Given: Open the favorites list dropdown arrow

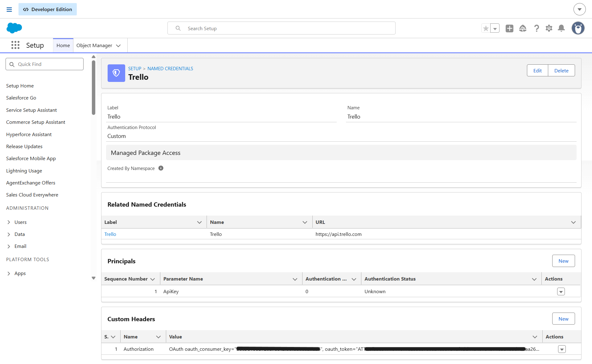Looking at the screenshot, I should (495, 28).
